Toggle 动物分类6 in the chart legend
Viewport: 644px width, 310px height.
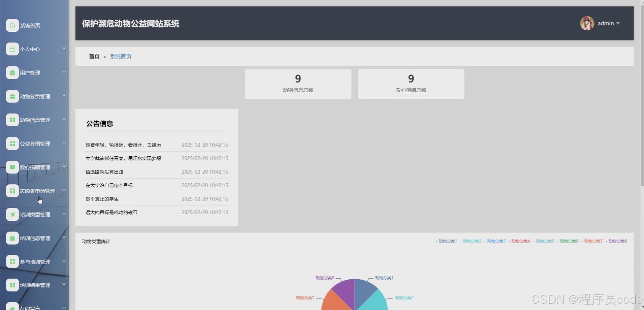568,241
